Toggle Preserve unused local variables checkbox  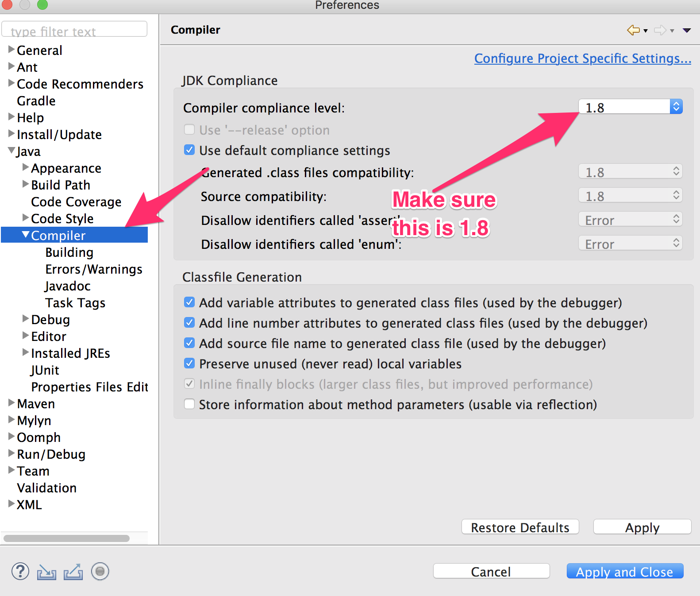pyautogui.click(x=189, y=364)
